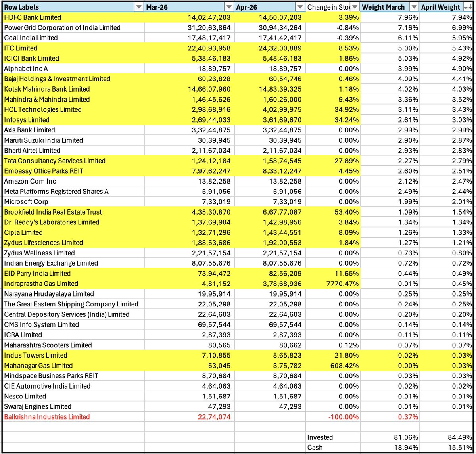Select the Weight March header cell

tap(390, 7)
